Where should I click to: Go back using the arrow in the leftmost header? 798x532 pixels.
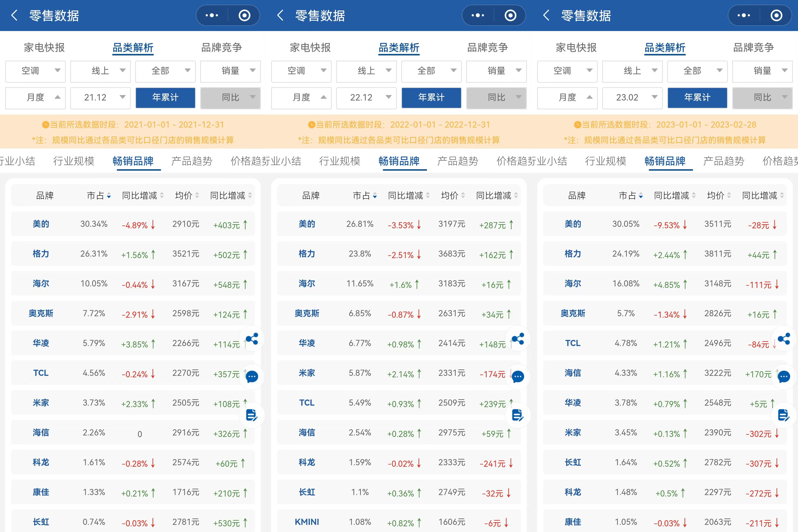14,15
